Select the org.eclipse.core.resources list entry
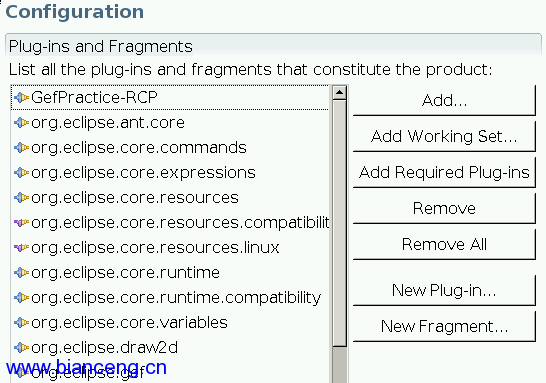Viewport: 546px width, 383px height. pos(170,198)
